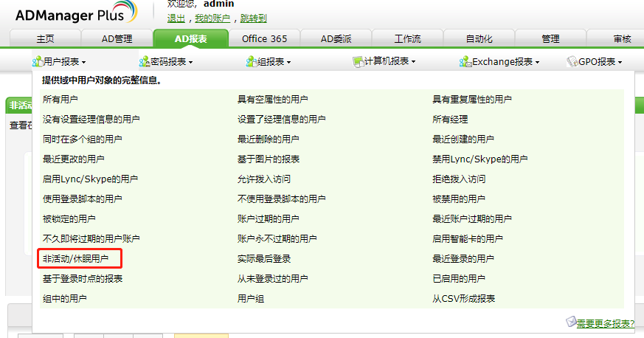Click the 退出 logout link
The width and height of the screenshot is (644, 338).
tap(176, 18)
